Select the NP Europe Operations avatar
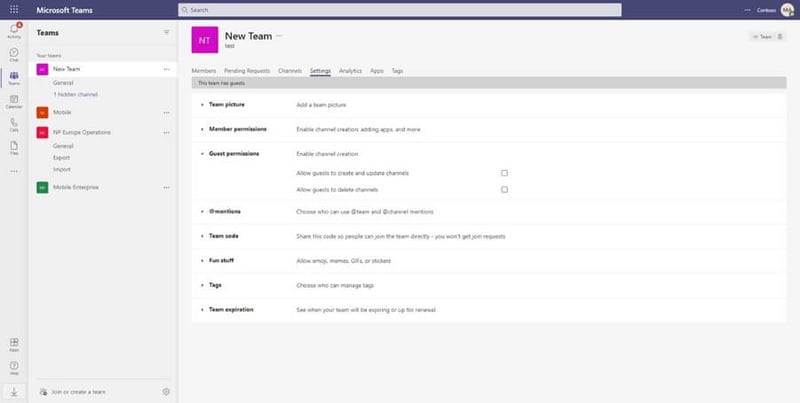Image resolution: width=800 pixels, height=403 pixels. (x=42, y=133)
